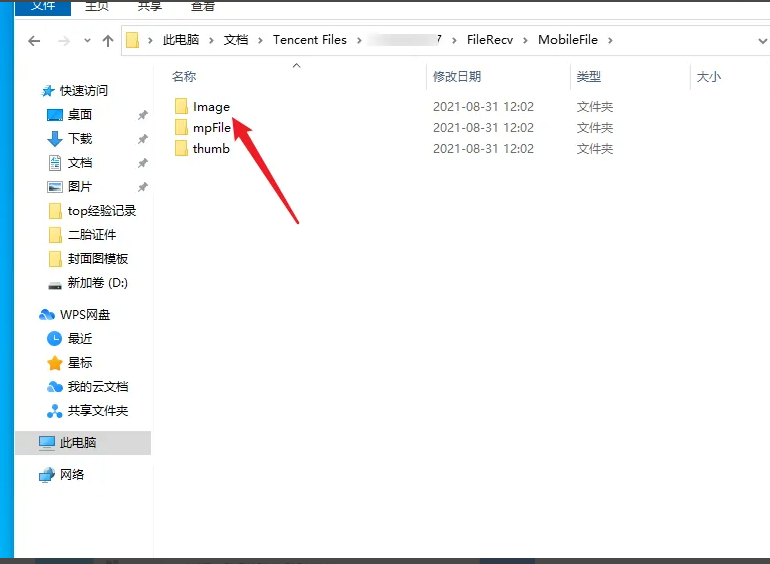Click the date of the Image folder

[x=483, y=107]
